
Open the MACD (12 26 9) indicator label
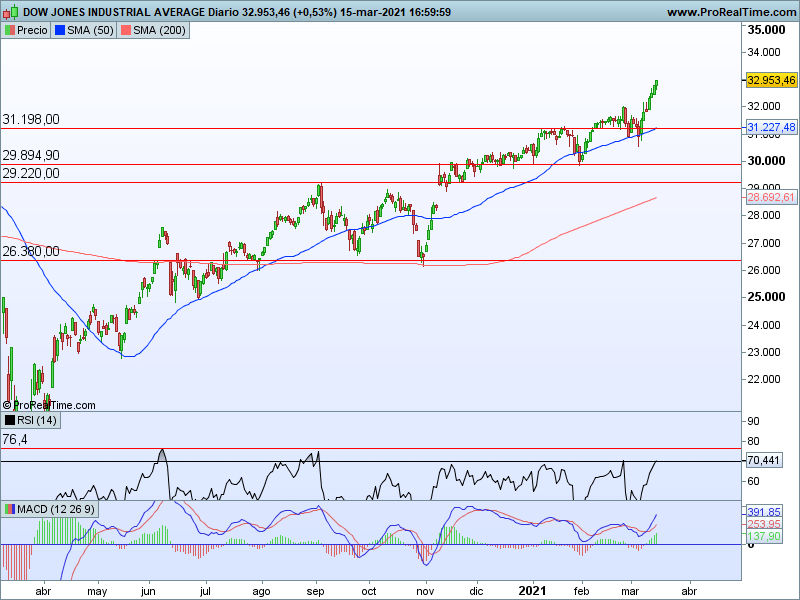[49, 509]
